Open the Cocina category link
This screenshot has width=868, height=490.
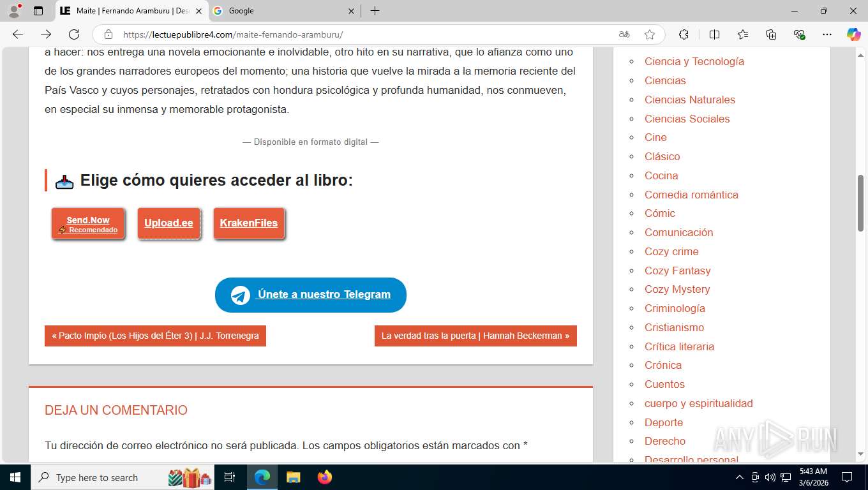coord(661,175)
